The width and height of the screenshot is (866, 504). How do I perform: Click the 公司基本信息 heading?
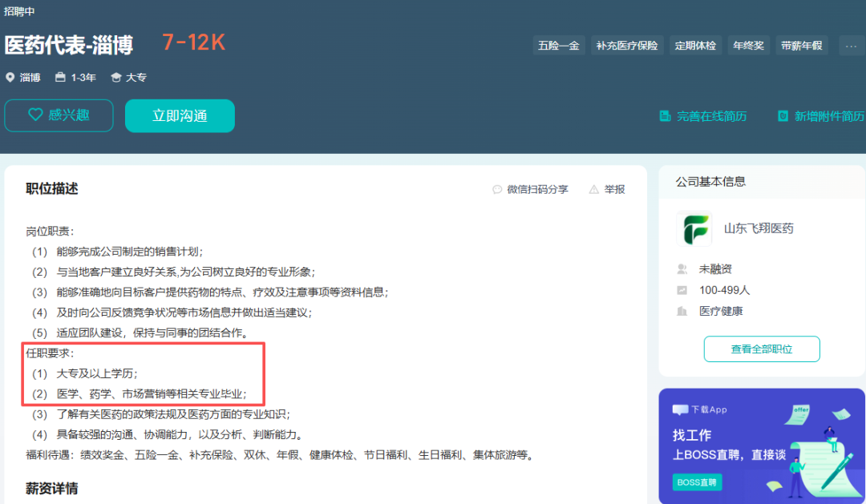tap(710, 182)
